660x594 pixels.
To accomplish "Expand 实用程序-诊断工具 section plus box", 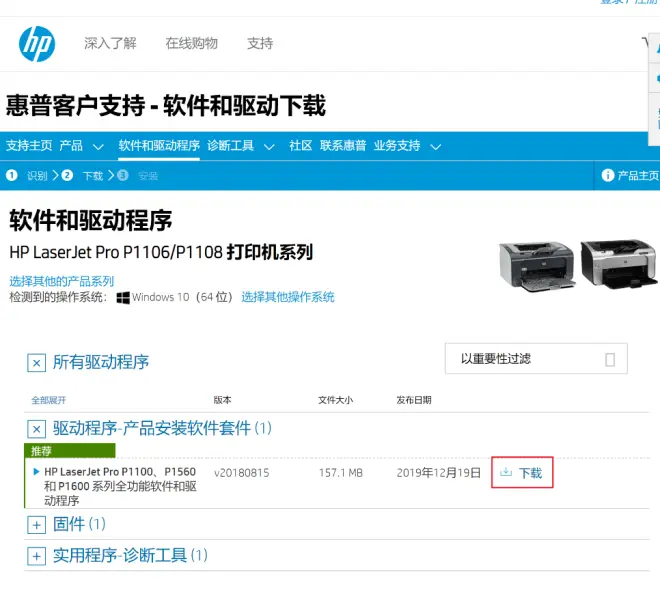I will click(37, 556).
